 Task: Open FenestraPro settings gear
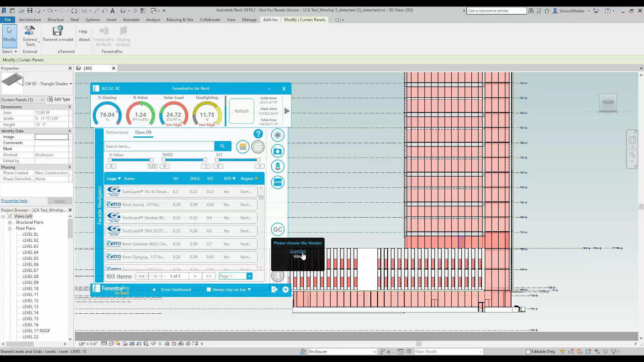click(x=286, y=290)
